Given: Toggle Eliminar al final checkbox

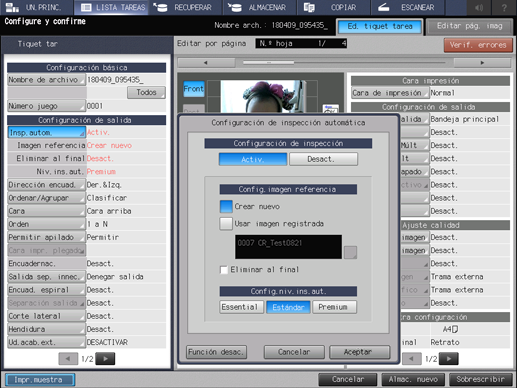Looking at the screenshot, I should click(224, 270).
